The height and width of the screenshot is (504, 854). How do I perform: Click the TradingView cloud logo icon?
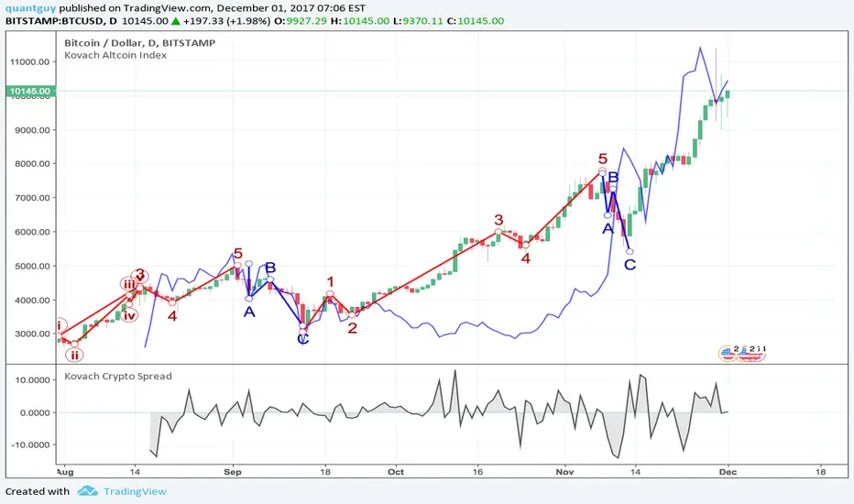(x=87, y=491)
